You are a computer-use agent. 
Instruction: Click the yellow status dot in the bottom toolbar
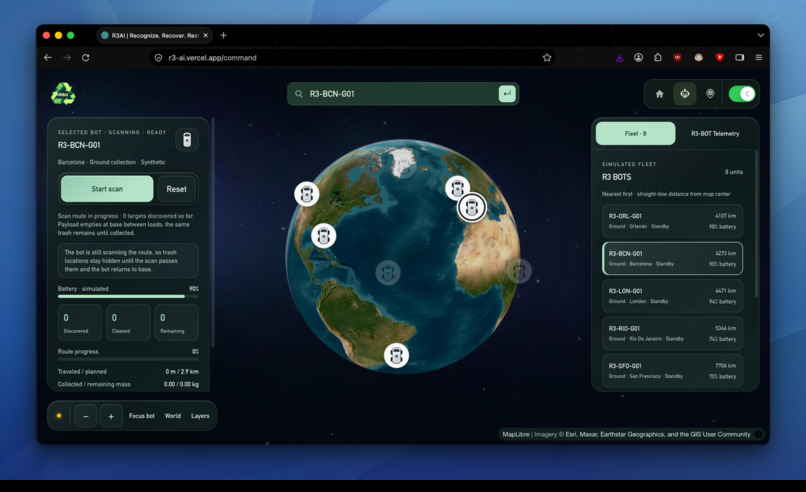59,415
